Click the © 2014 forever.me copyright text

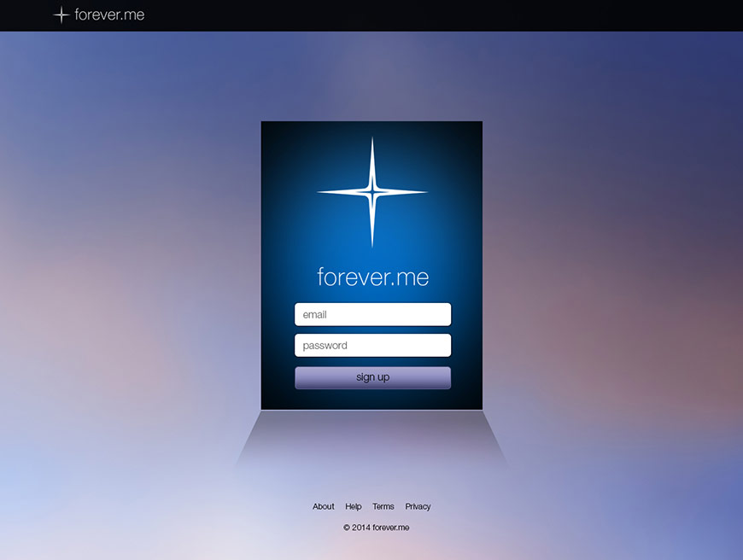tap(376, 528)
